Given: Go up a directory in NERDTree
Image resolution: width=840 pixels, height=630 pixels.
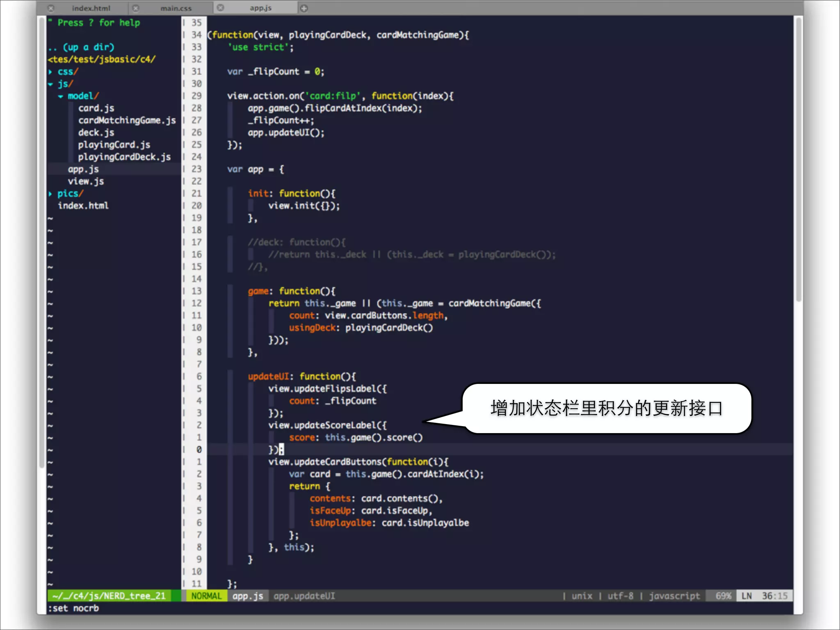Looking at the screenshot, I should coord(81,47).
